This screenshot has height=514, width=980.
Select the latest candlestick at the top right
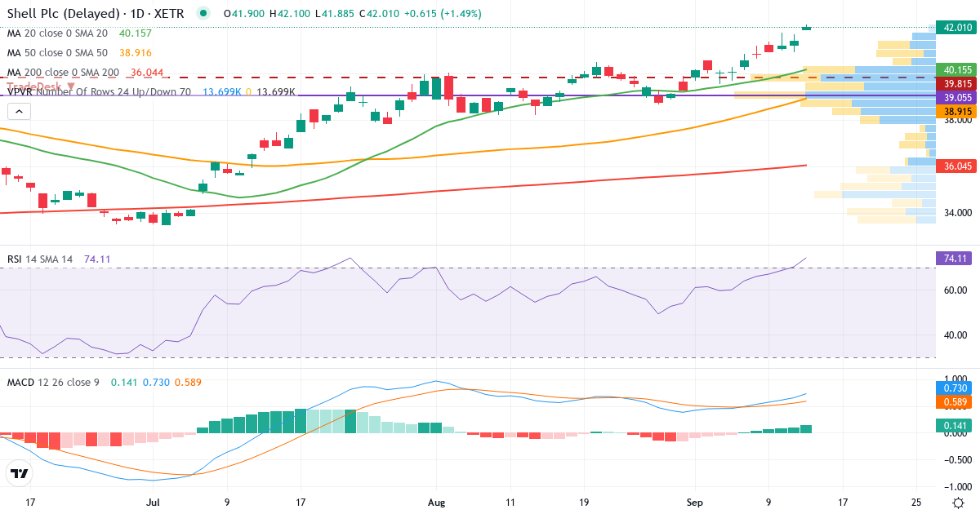pos(807,28)
